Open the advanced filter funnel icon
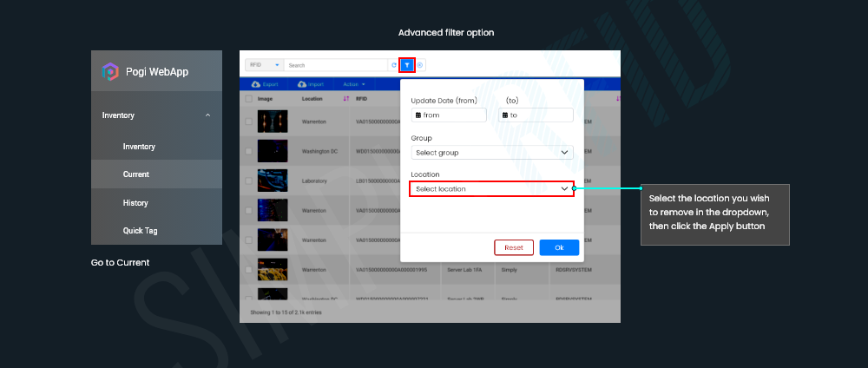The height and width of the screenshot is (368, 868). [407, 65]
